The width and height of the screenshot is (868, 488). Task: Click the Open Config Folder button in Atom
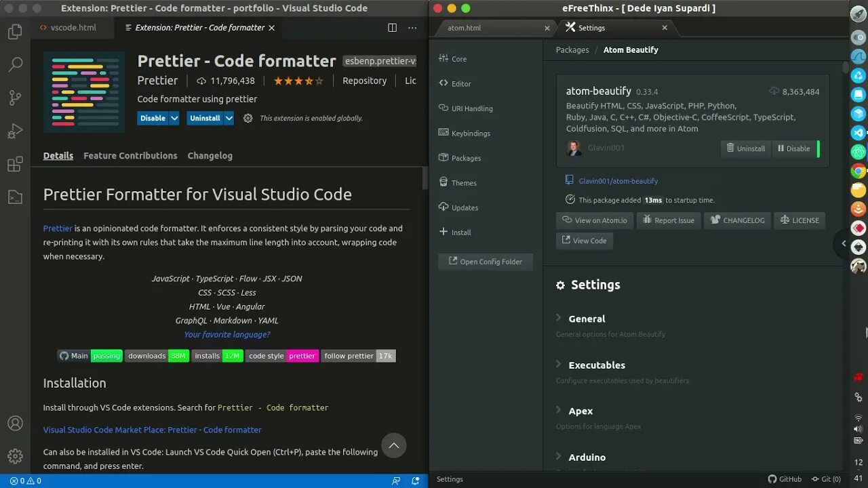coord(486,262)
